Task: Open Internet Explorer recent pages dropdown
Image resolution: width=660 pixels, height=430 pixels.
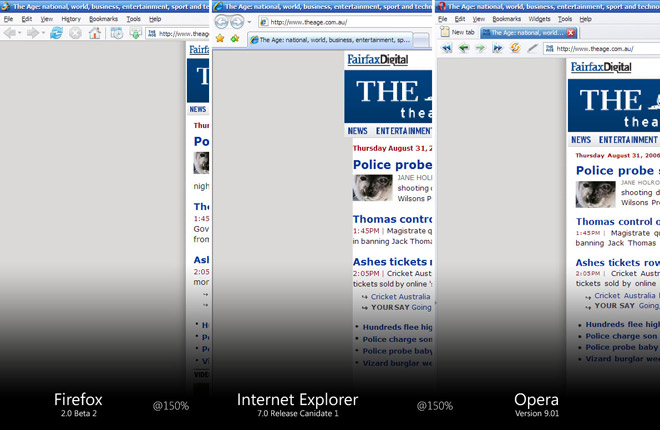Action: (x=249, y=22)
